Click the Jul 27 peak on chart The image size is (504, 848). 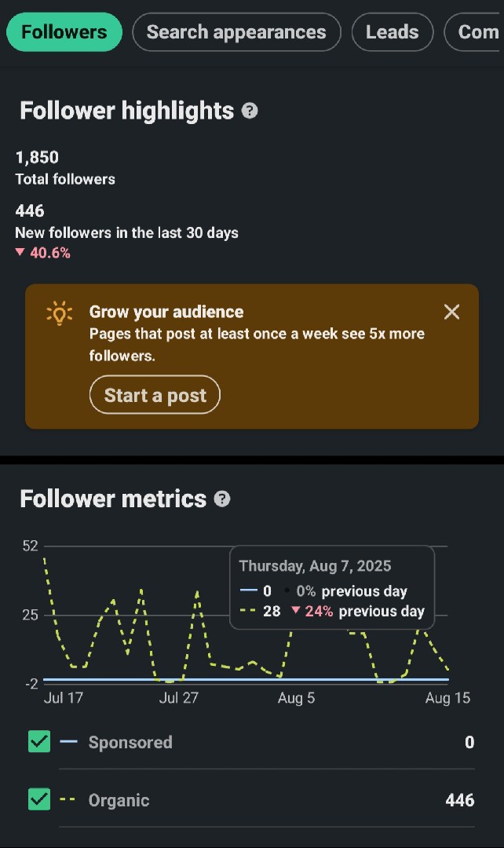(x=197, y=592)
